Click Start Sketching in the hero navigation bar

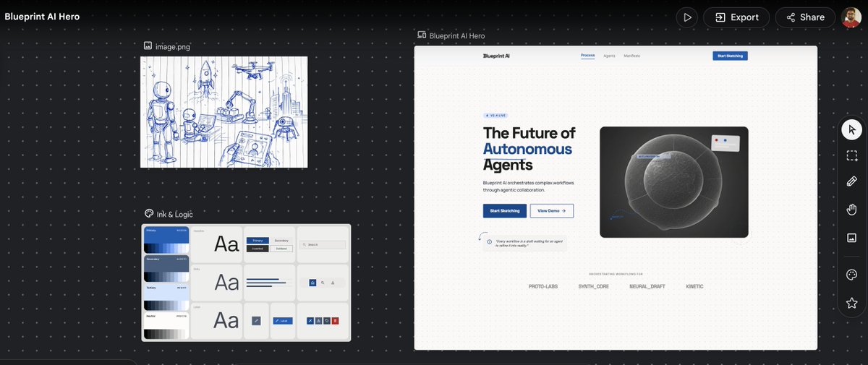[x=730, y=56]
